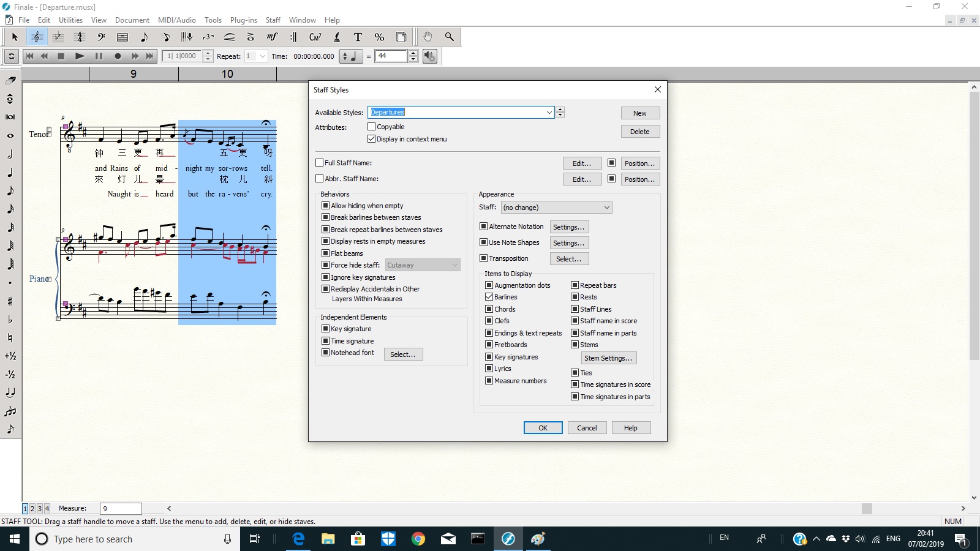Screen dimensions: 980x551
Task: Toggle the Barlines checkbox
Action: (x=489, y=297)
